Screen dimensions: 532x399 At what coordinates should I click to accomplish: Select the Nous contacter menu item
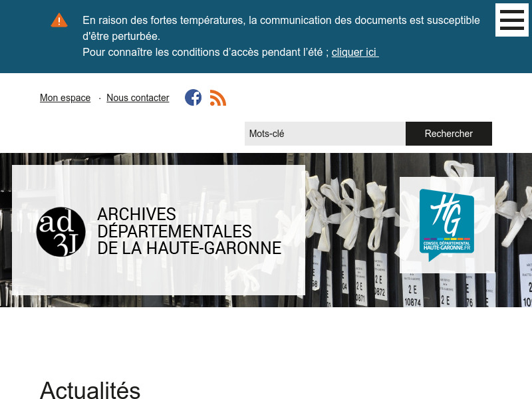[138, 98]
